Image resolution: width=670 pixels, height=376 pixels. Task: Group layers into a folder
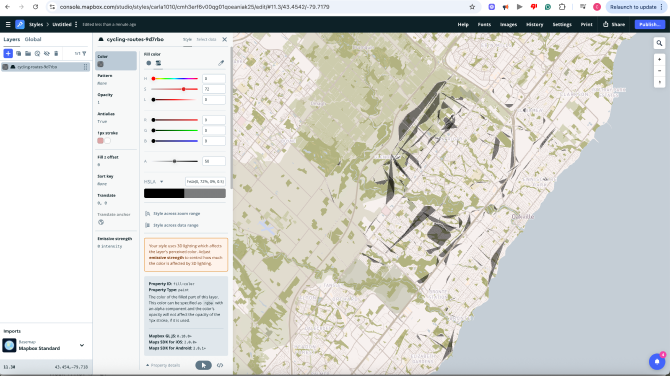pos(28,53)
